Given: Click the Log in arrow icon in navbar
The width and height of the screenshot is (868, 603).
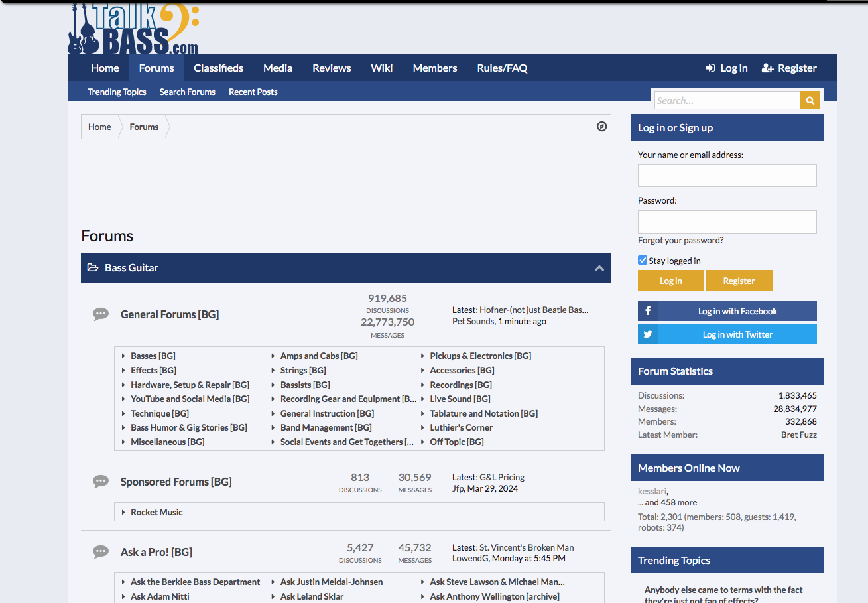Looking at the screenshot, I should tap(710, 68).
